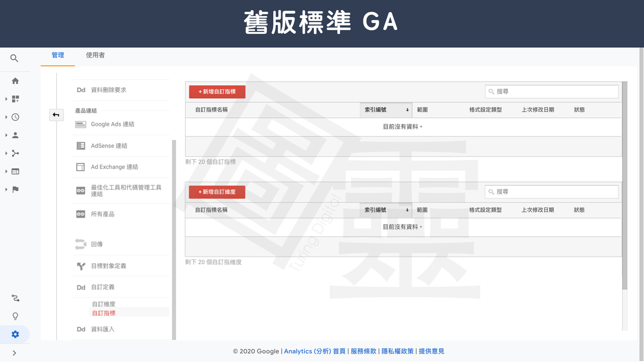The height and width of the screenshot is (362, 644).
Task: Open 隱私權政策 footer link
Action: 398,351
